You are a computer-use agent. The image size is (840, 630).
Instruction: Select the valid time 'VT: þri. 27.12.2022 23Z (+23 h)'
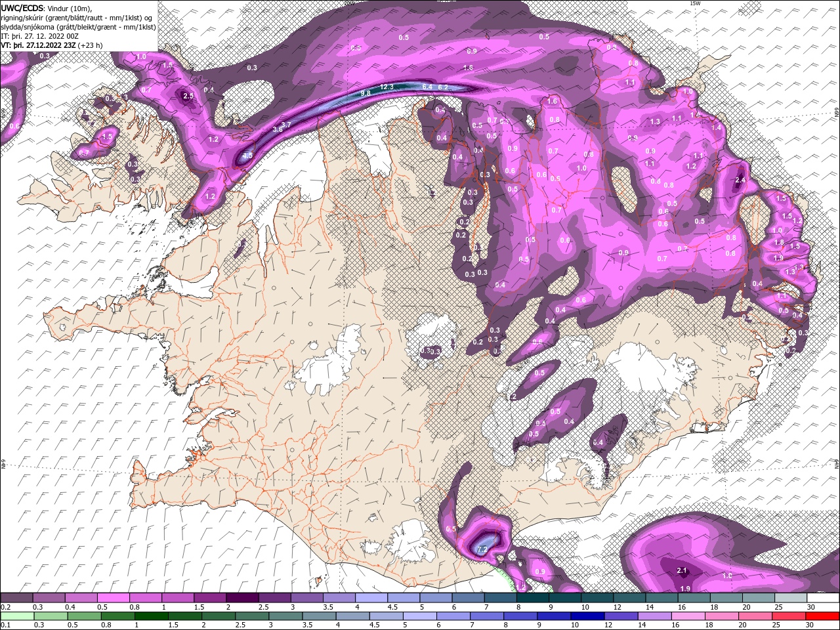pos(51,45)
